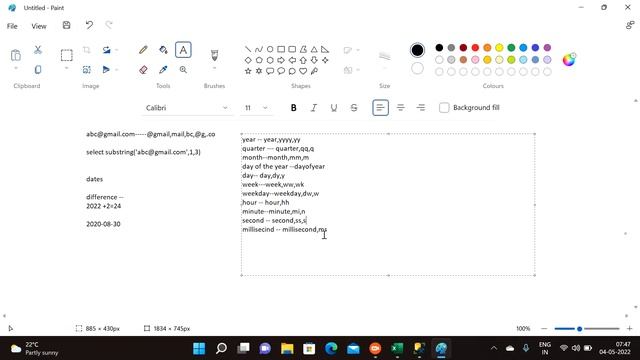This screenshot has height=360, width=640.
Task: Click the Crop icon
Action: [87, 50]
